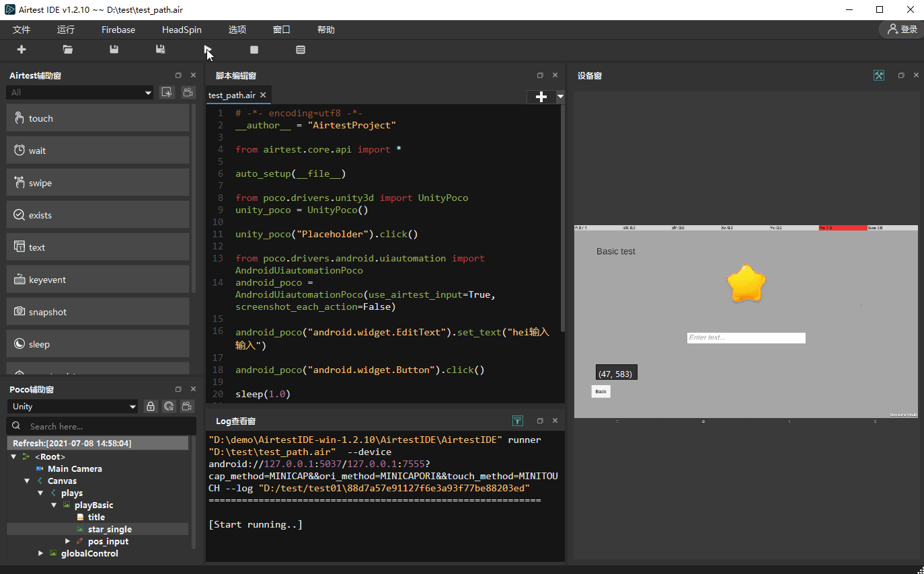Collapse the Canvas tree node
Screen dimensions: 924x574
27,481
